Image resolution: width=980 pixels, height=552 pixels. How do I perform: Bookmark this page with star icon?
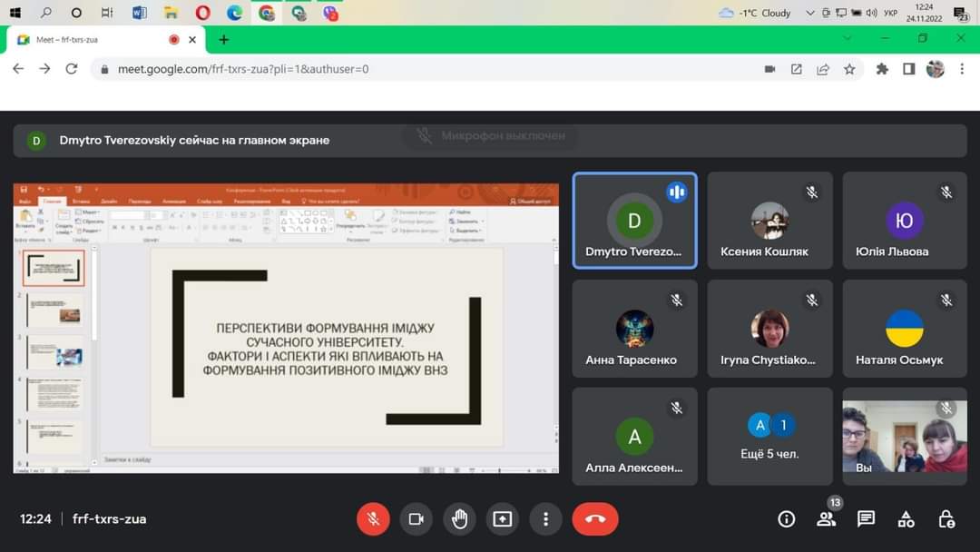pyautogui.click(x=849, y=69)
